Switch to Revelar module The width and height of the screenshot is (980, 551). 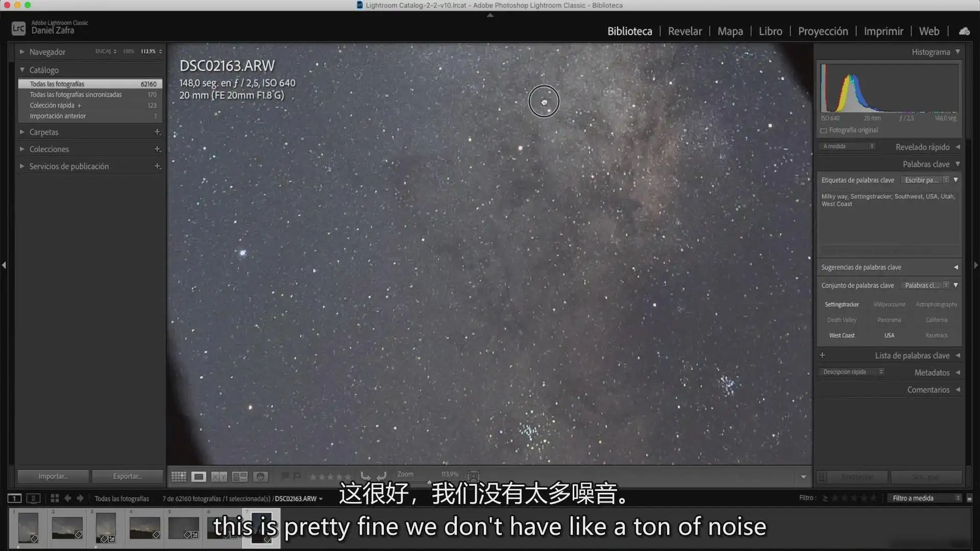pos(684,31)
